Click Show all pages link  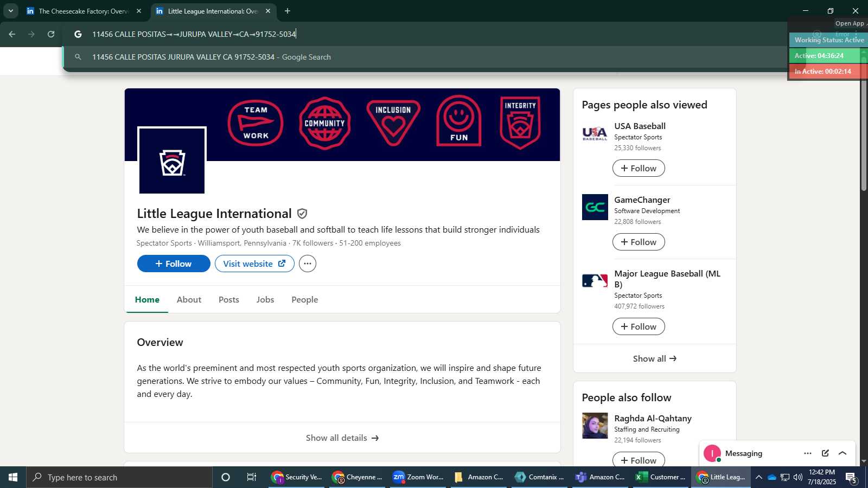click(655, 358)
